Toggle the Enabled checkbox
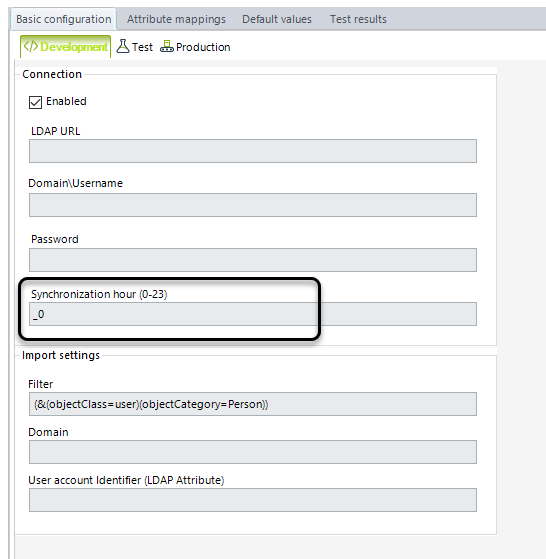The image size is (546, 559). (35, 102)
